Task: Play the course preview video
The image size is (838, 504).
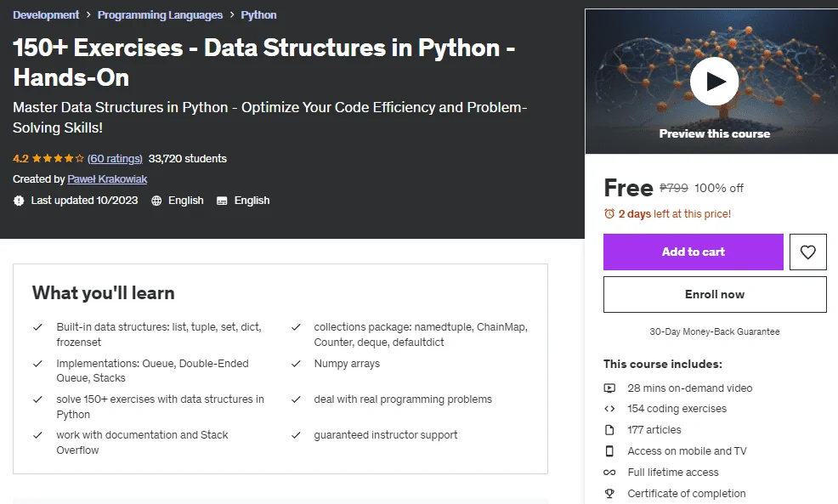Action: [x=714, y=82]
